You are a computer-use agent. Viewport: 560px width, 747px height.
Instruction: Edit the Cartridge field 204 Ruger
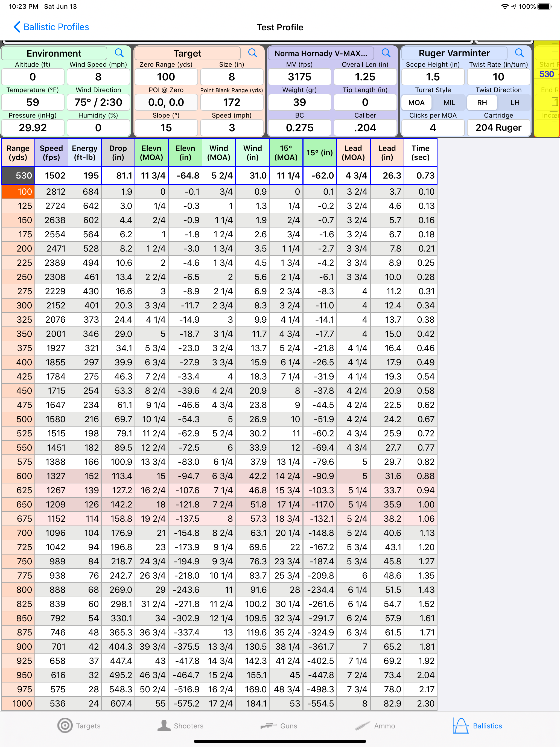498,128
